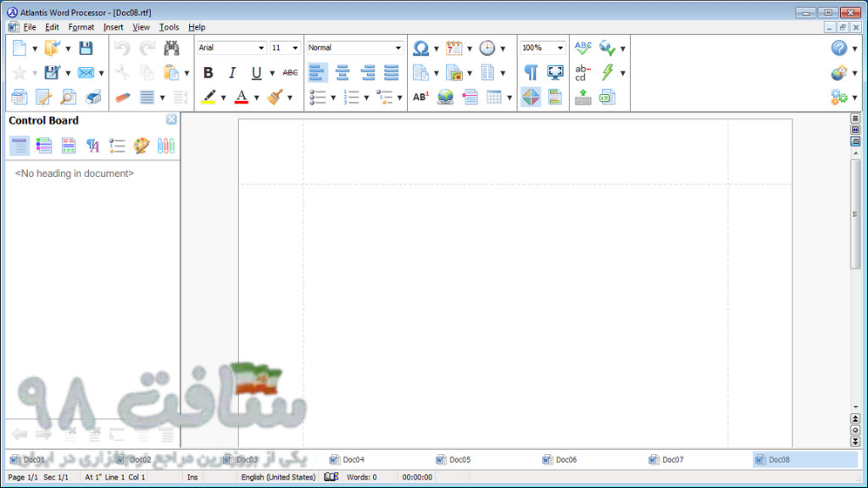This screenshot has height=488, width=868.
Task: Click the Format Painter brush icon
Action: [x=275, y=97]
